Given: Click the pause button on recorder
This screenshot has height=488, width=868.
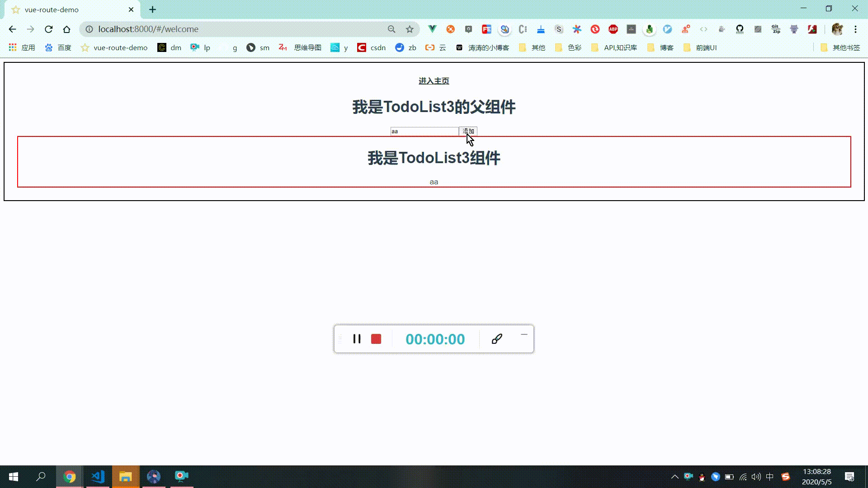Looking at the screenshot, I should point(357,338).
